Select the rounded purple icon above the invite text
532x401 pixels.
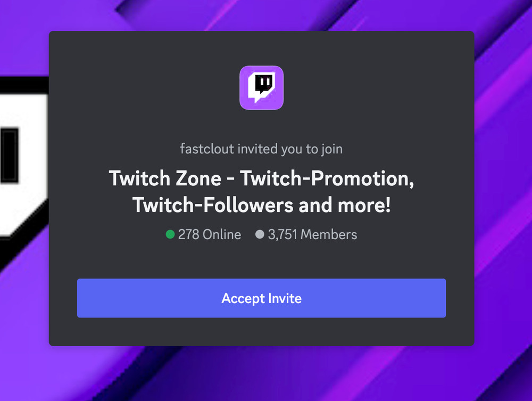[261, 87]
